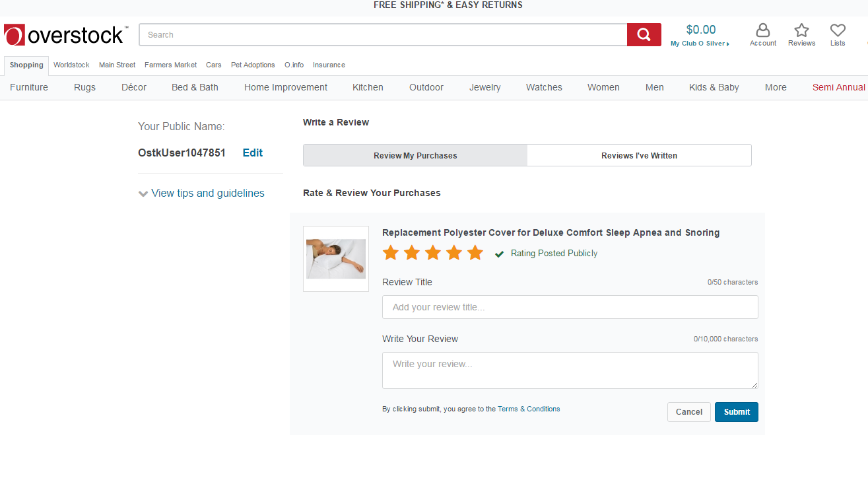
Task: Set rating to one star
Action: [391, 253]
